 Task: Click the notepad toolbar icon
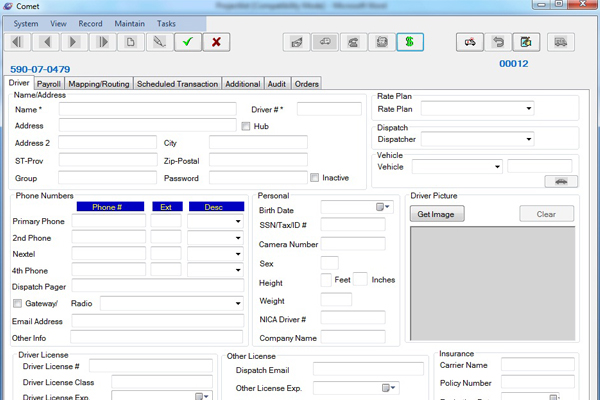click(382, 42)
